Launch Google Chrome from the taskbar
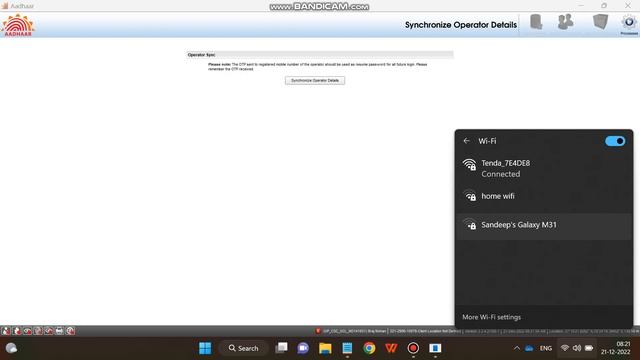The height and width of the screenshot is (360, 640). [x=369, y=348]
